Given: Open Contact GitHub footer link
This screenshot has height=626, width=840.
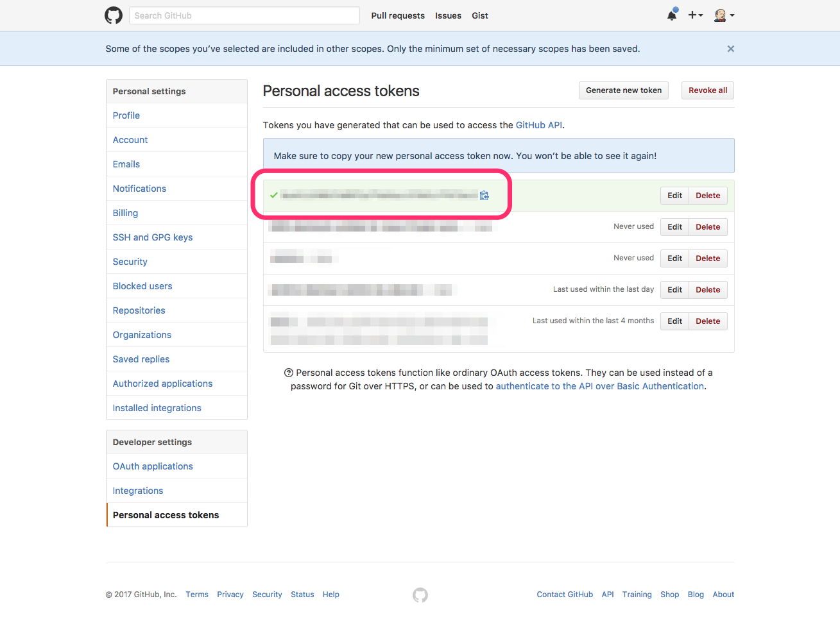Looking at the screenshot, I should click(x=565, y=595).
